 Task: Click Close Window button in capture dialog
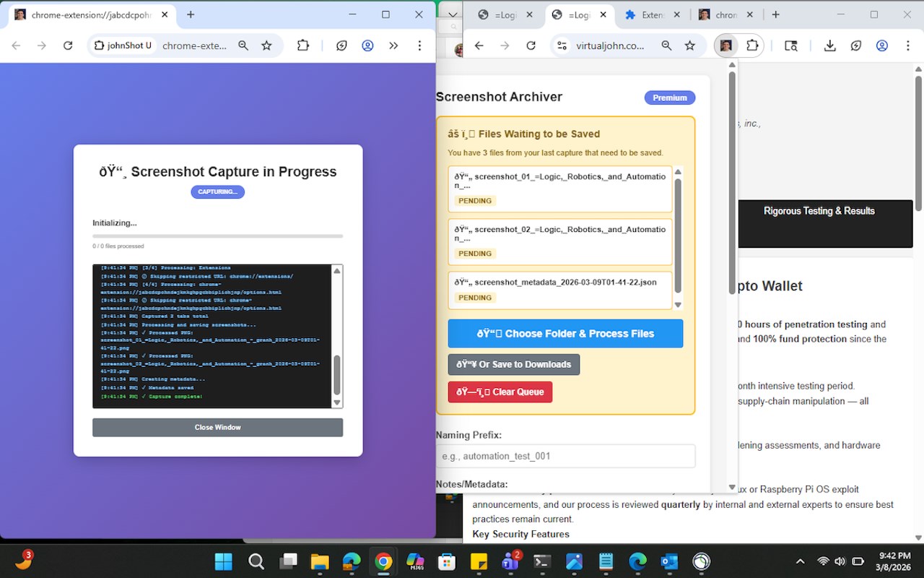pyautogui.click(x=217, y=427)
